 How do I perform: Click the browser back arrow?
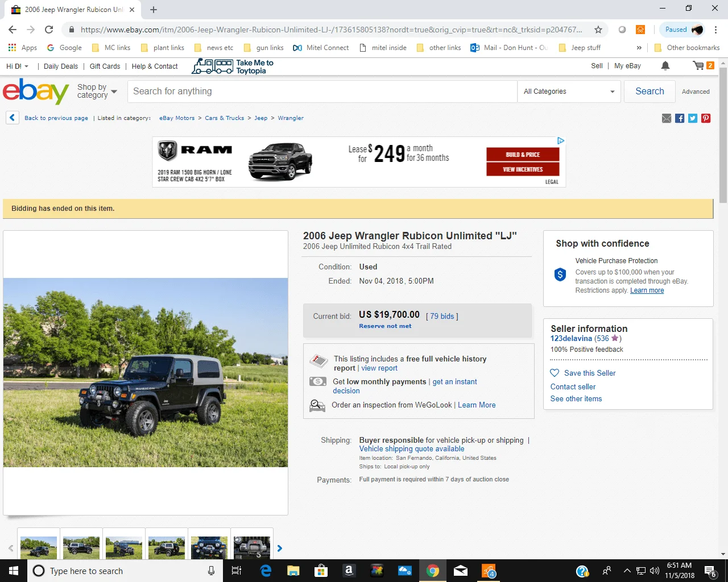(13, 30)
